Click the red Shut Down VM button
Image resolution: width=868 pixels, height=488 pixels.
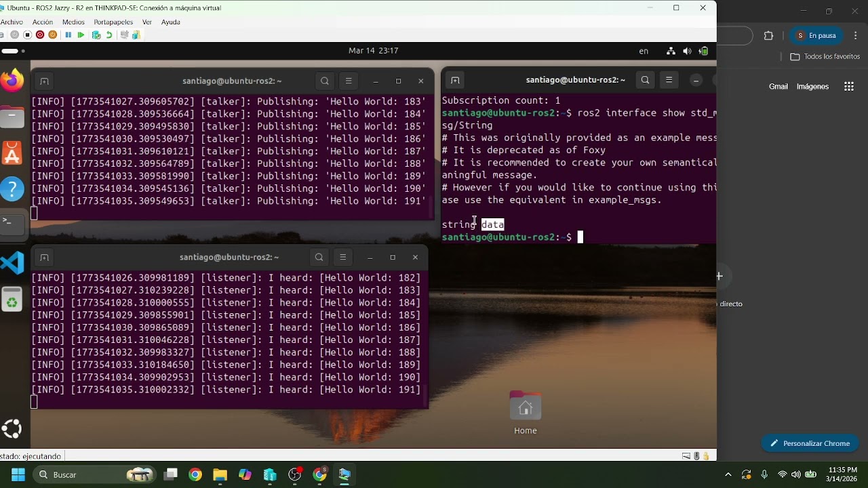40,35
